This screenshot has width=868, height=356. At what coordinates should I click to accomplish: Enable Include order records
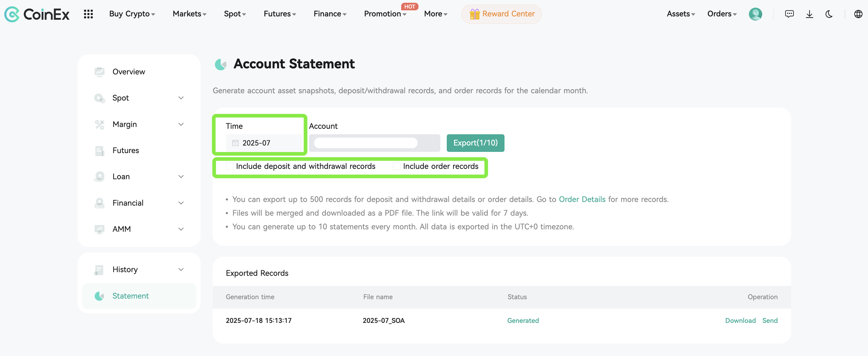point(396,166)
